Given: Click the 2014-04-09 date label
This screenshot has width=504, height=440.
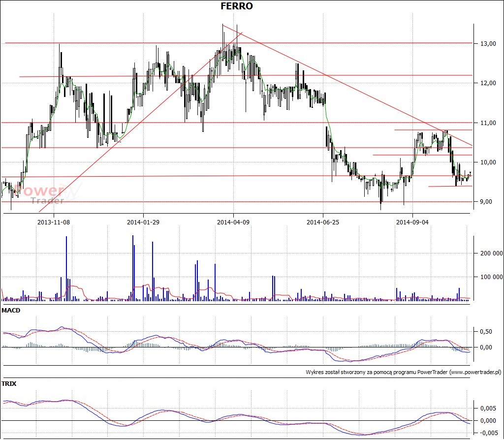Looking at the screenshot, I should (233, 222).
